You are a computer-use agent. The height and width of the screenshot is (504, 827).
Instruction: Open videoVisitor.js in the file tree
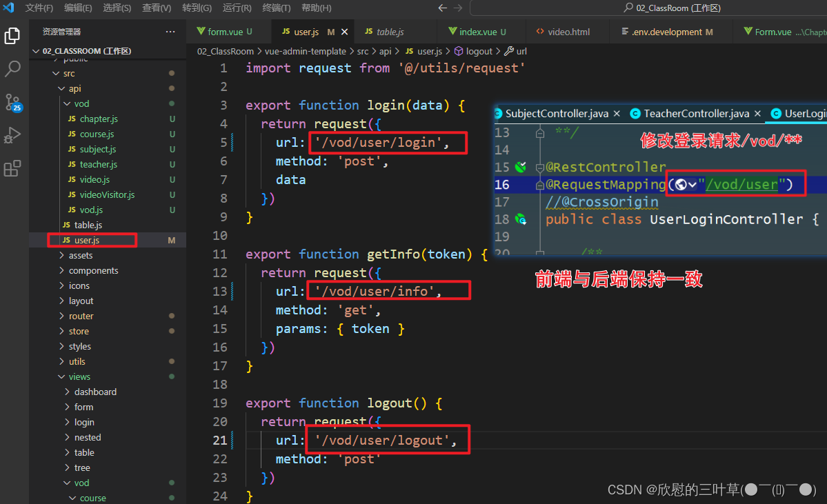(106, 195)
